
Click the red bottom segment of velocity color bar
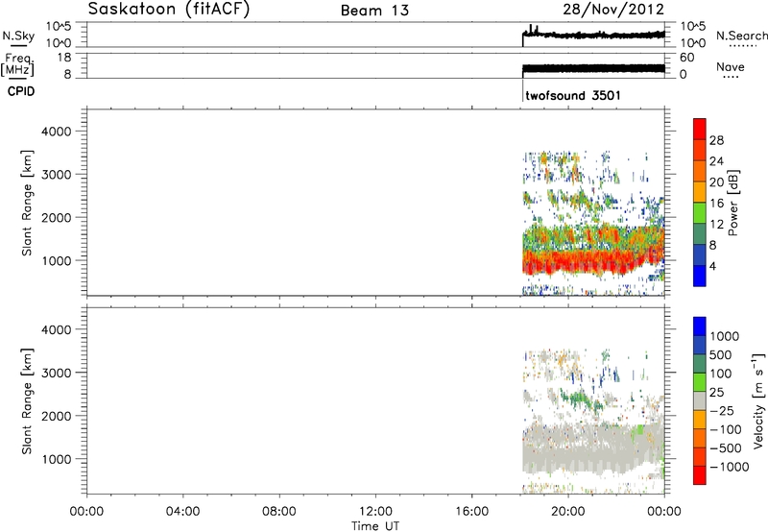point(700,475)
